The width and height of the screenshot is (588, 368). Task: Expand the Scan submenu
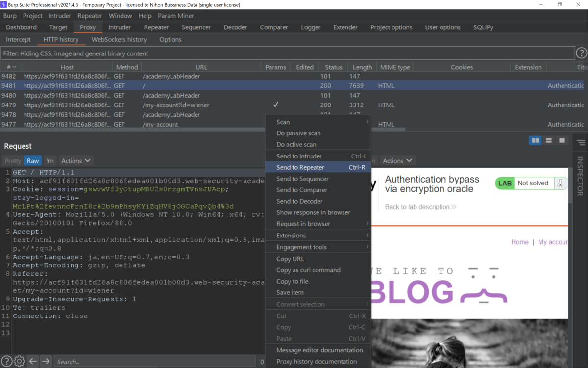click(x=318, y=122)
